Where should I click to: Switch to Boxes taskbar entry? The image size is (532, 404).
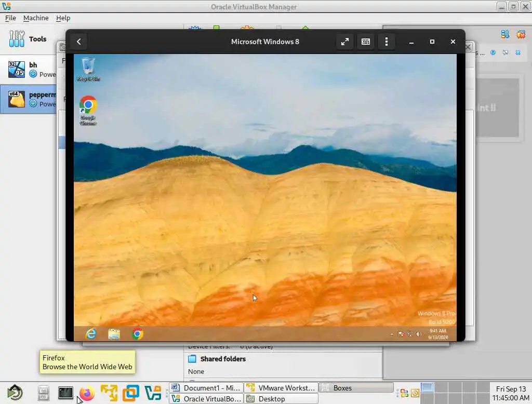pos(356,388)
